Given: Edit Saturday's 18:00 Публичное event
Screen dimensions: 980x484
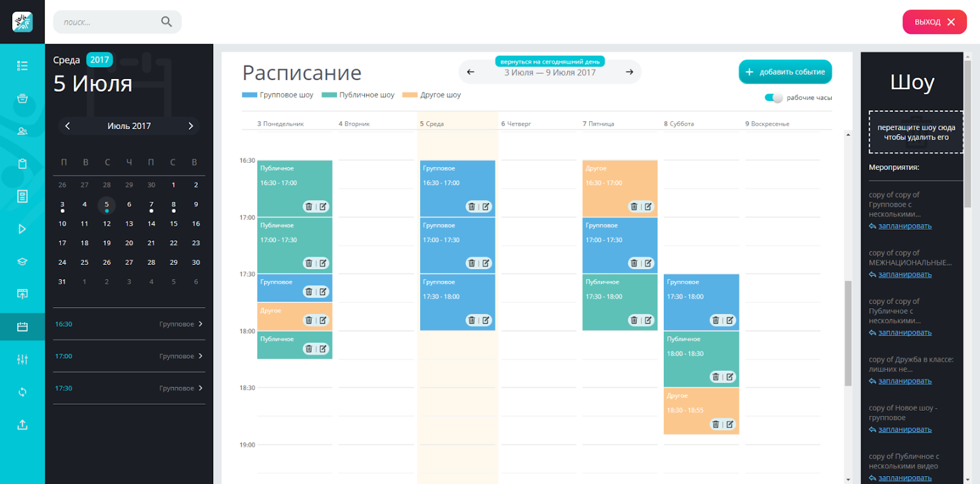Looking at the screenshot, I should (x=729, y=377).
